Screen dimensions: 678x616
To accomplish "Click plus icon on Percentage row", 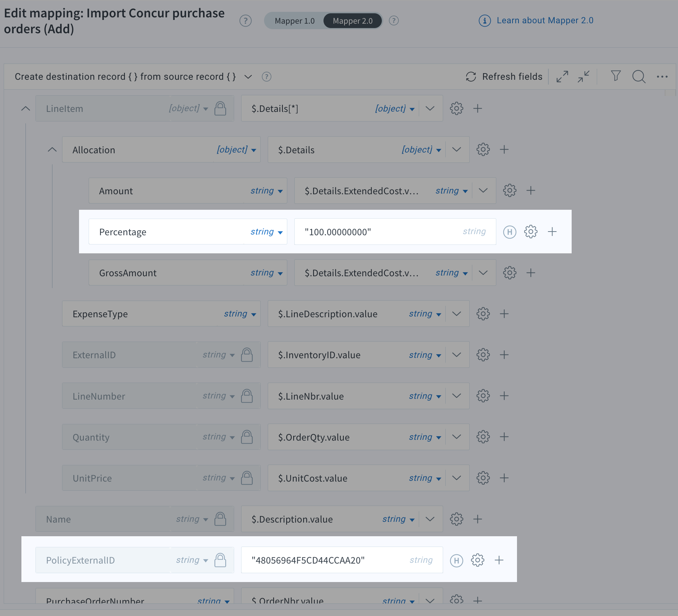I will click(552, 232).
